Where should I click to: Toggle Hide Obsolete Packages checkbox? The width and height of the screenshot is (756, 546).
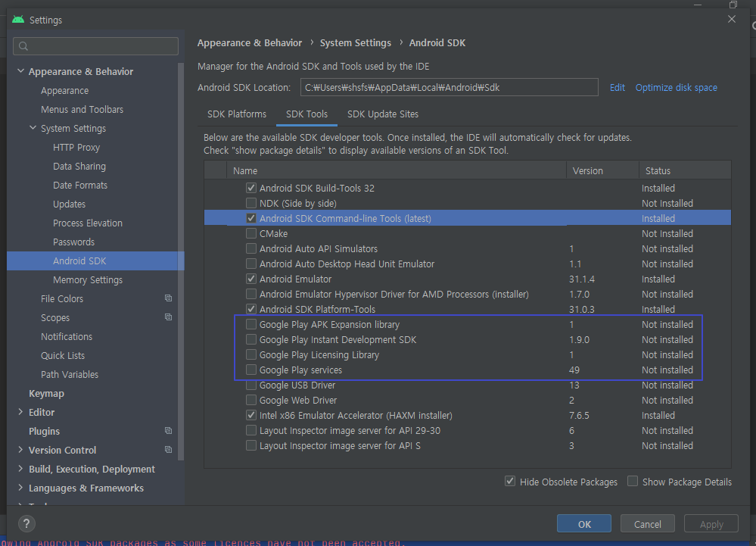509,481
